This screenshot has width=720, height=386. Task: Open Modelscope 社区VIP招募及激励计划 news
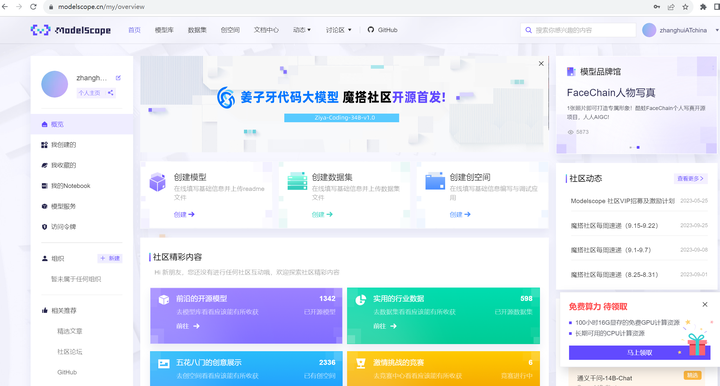point(623,201)
